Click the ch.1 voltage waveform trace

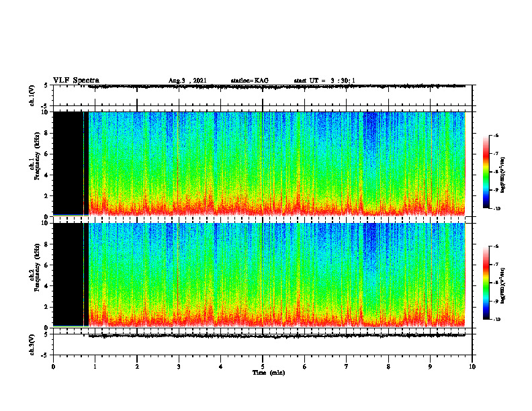(x=277, y=87)
